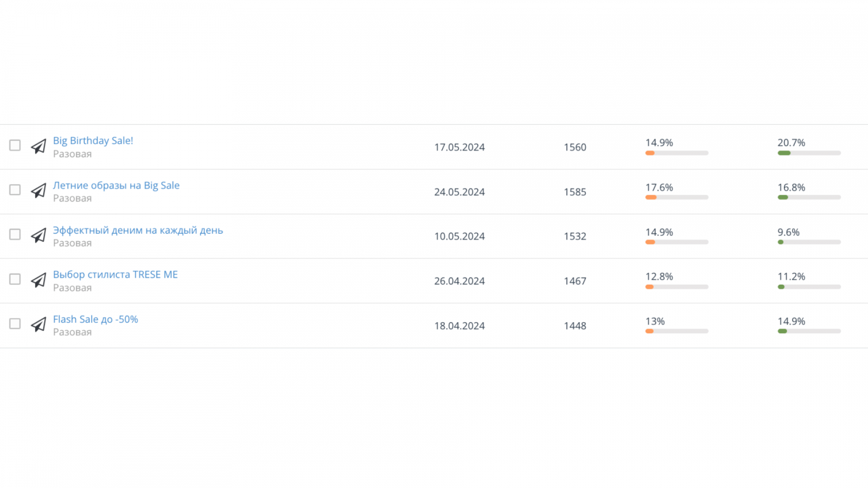Open the Big Birthday Sale! campaign link
This screenshot has height=488, width=868.
[93, 140]
